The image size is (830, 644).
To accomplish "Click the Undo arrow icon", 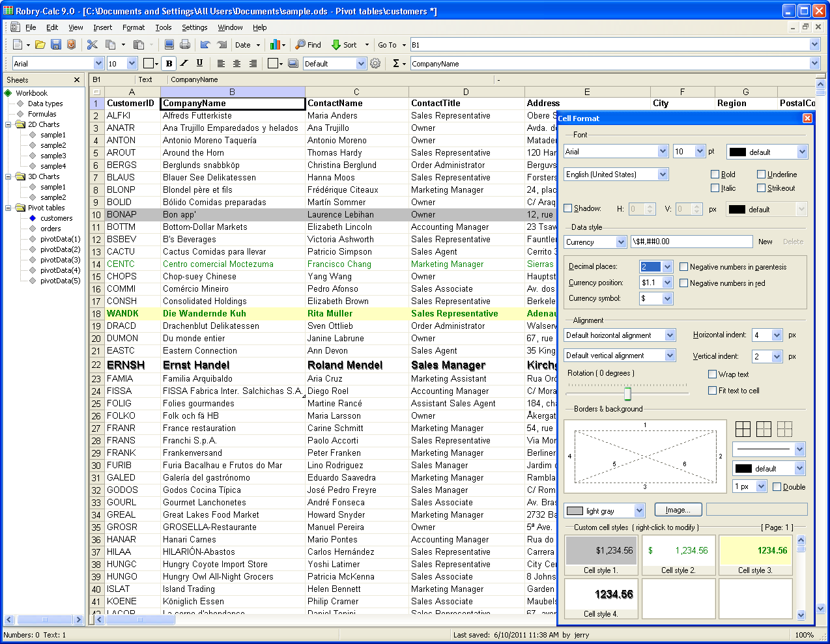I will coord(205,45).
